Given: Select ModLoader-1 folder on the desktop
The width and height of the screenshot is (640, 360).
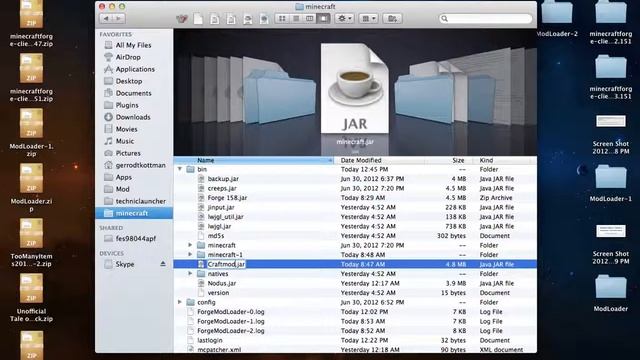Looking at the screenshot, I should pos(611,184).
